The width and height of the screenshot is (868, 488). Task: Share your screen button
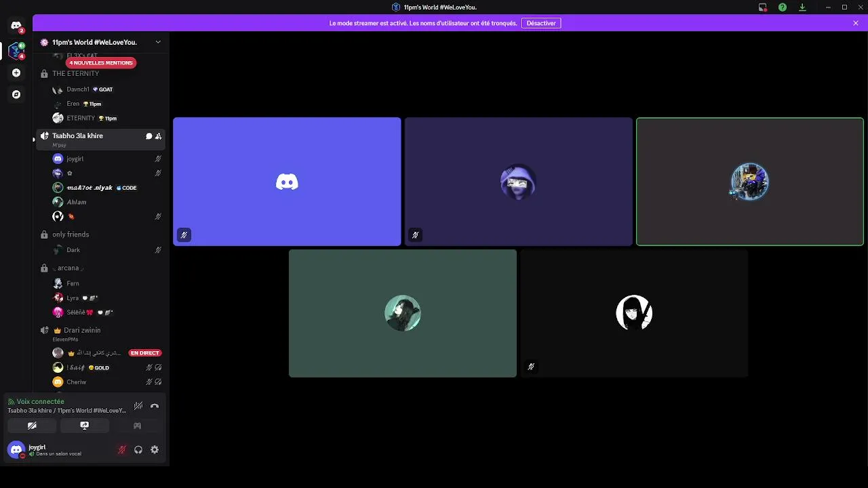(x=84, y=426)
